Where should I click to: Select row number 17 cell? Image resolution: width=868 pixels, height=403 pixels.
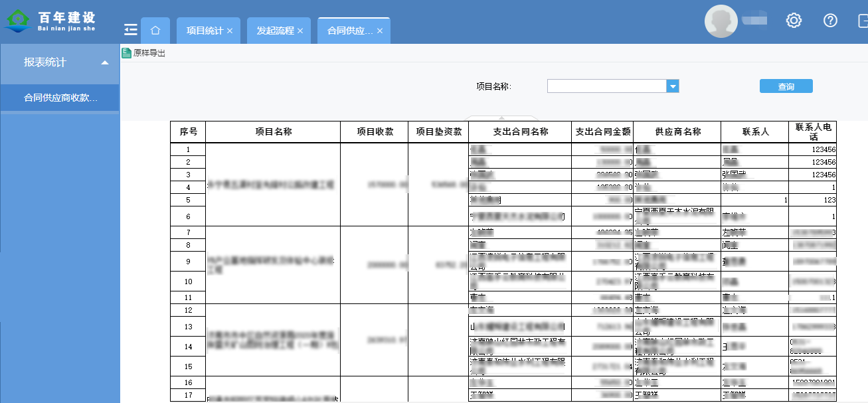pyautogui.click(x=188, y=395)
